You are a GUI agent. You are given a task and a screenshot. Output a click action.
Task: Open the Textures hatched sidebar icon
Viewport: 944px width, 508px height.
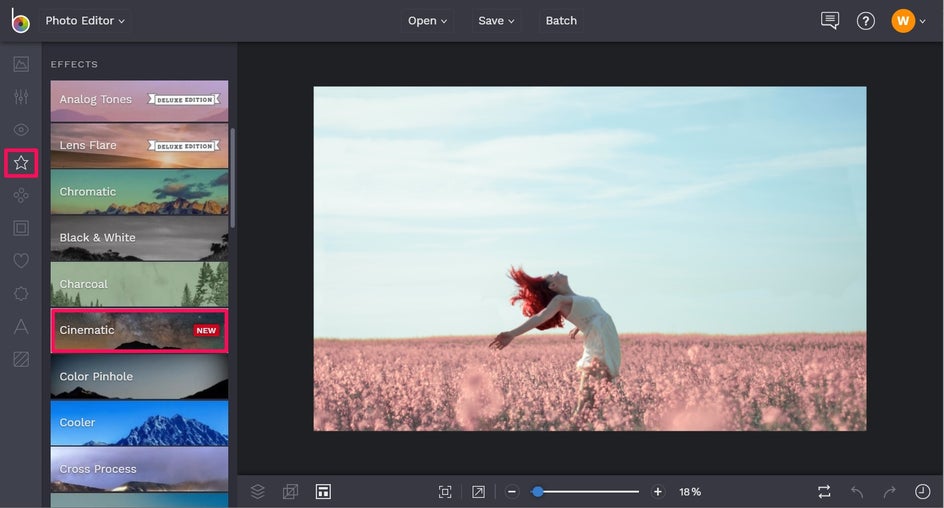point(21,359)
